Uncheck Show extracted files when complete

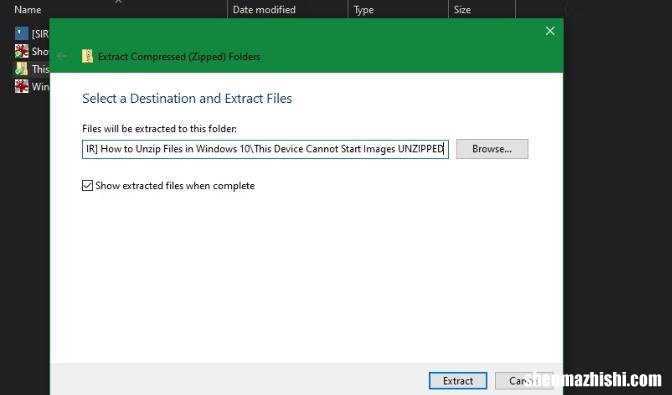pos(87,186)
